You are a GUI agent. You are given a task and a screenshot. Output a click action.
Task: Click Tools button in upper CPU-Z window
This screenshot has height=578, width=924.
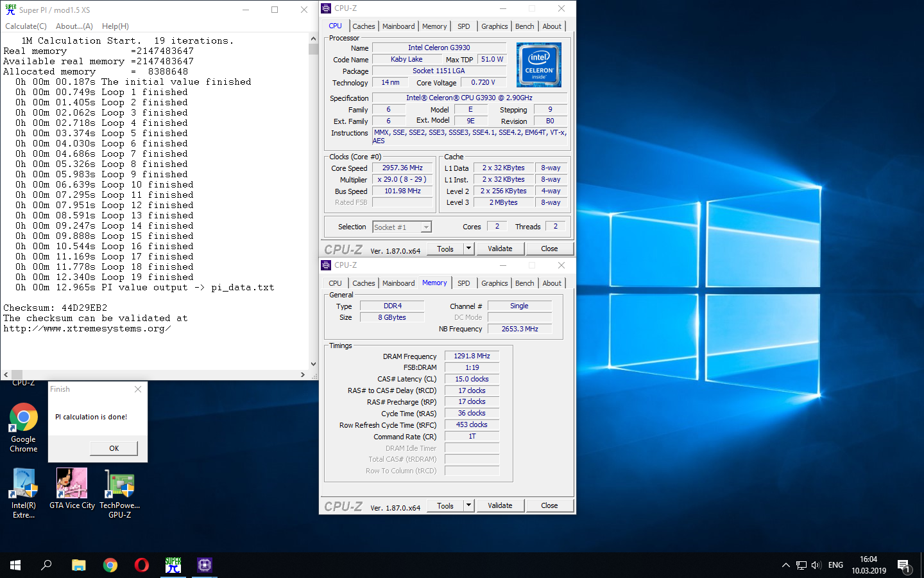[445, 249]
